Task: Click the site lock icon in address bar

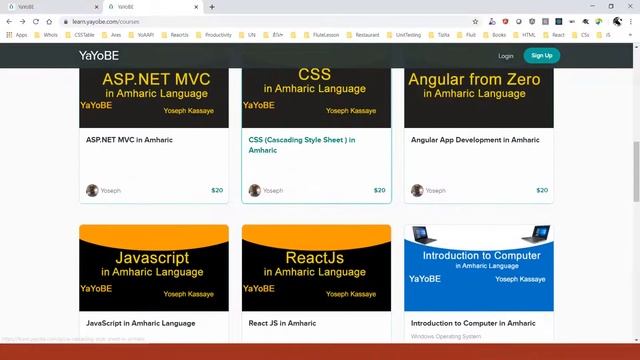Action: (x=65, y=22)
